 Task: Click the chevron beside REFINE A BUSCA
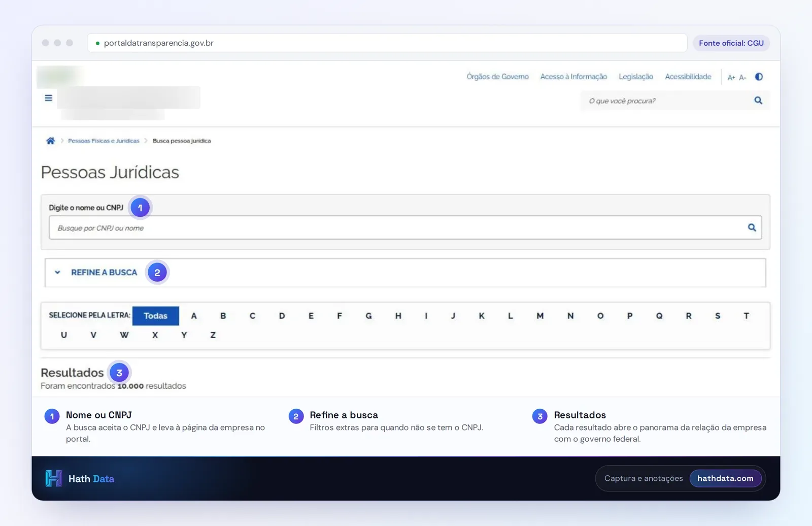pyautogui.click(x=57, y=273)
